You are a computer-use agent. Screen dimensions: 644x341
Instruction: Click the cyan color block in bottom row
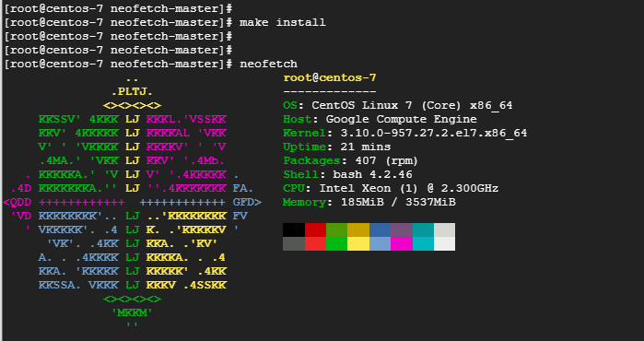(x=423, y=243)
